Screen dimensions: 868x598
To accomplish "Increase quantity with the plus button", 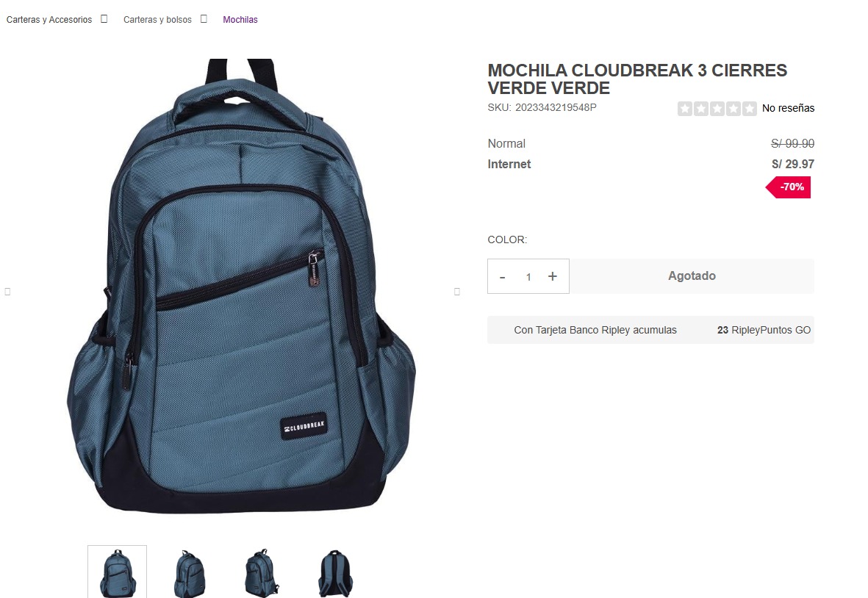I will tap(553, 276).
